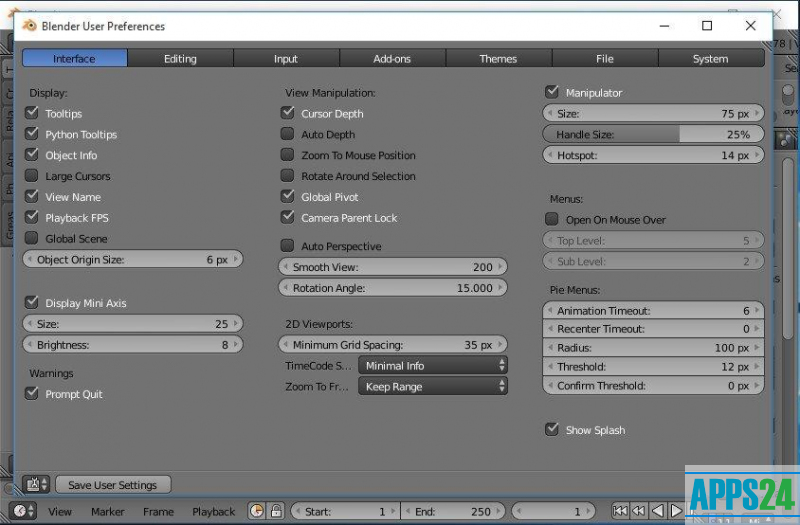The width and height of the screenshot is (800, 525).
Task: Enable Zoom To Mouse Position
Action: [288, 155]
